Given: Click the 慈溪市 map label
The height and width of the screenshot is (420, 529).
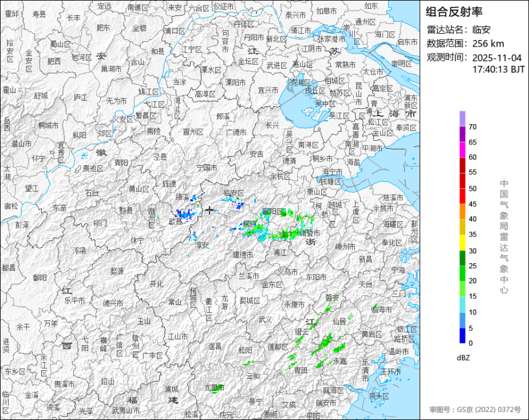Looking at the screenshot, I should tap(393, 197).
